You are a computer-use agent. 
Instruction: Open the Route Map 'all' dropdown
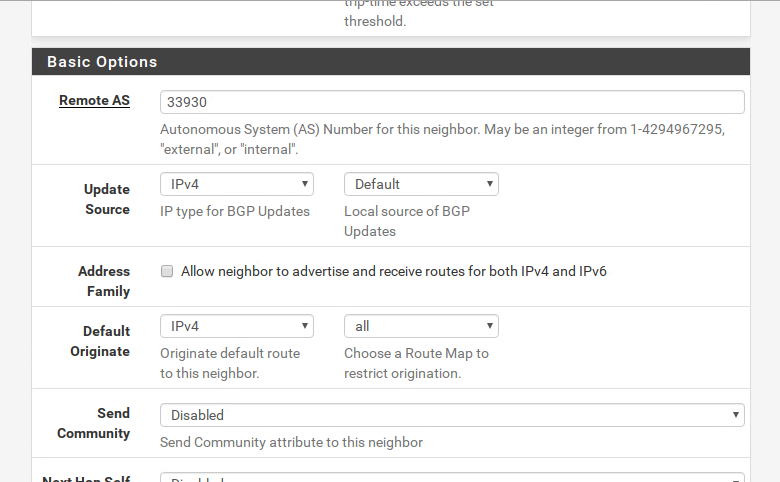pos(421,326)
